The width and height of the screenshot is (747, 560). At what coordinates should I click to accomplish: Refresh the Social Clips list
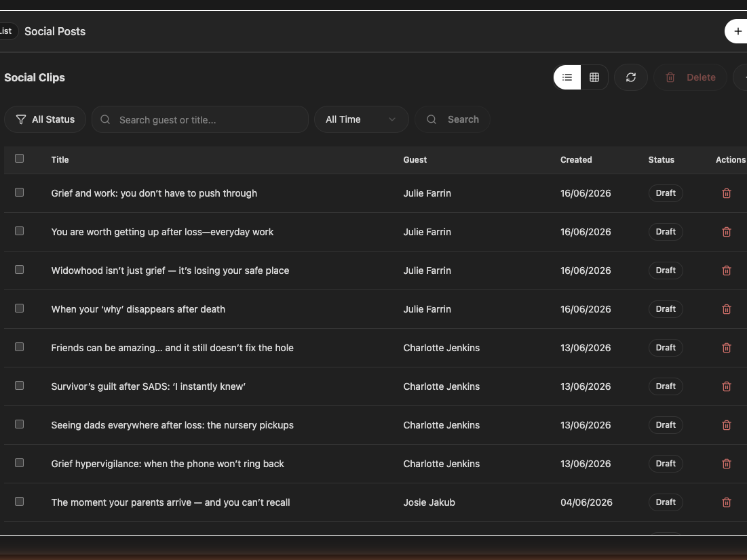pos(631,77)
